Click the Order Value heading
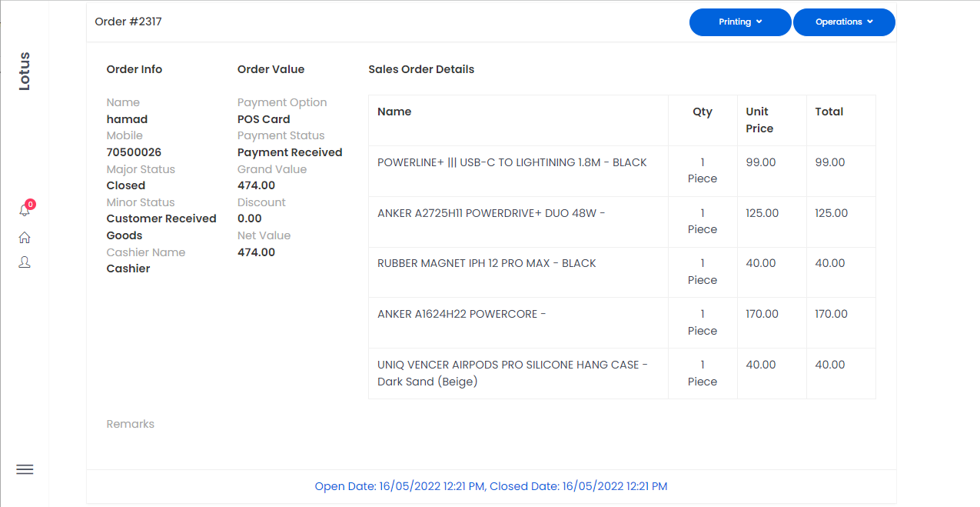 [271, 69]
